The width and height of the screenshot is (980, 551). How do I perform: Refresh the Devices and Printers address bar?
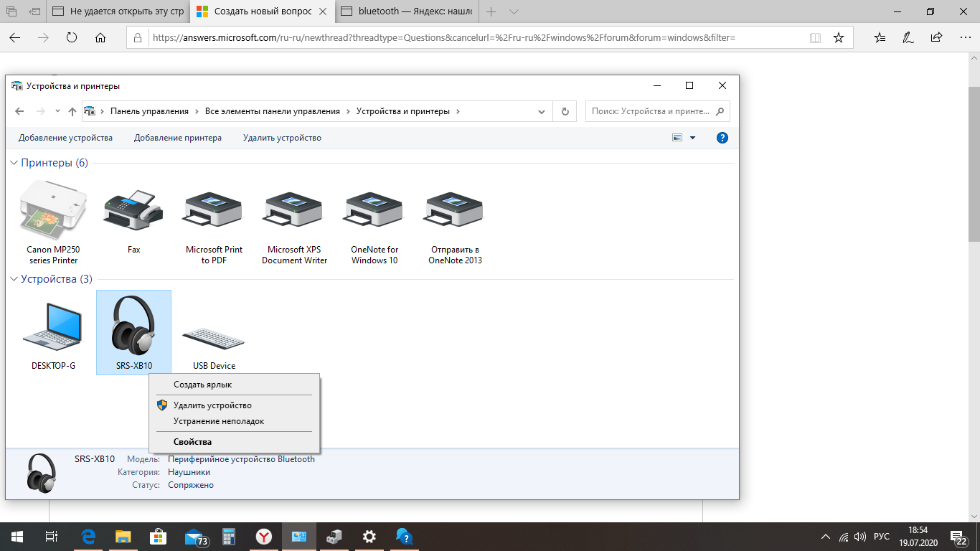565,111
